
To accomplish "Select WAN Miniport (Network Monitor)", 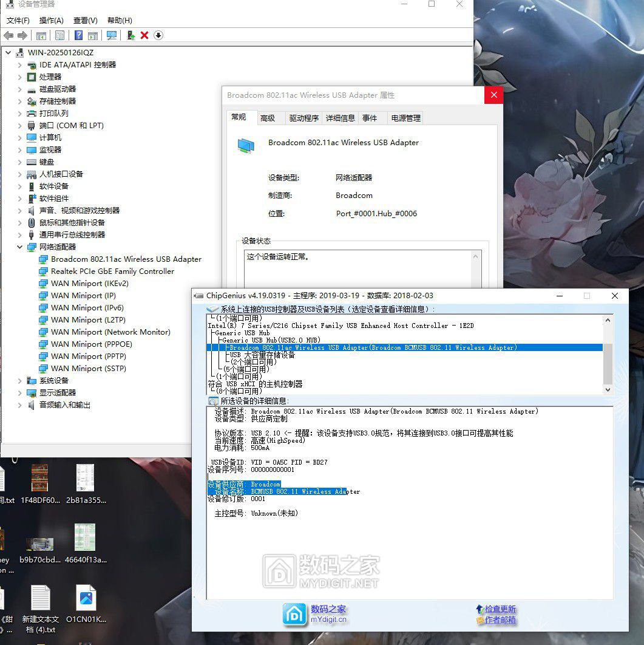I will tap(110, 332).
